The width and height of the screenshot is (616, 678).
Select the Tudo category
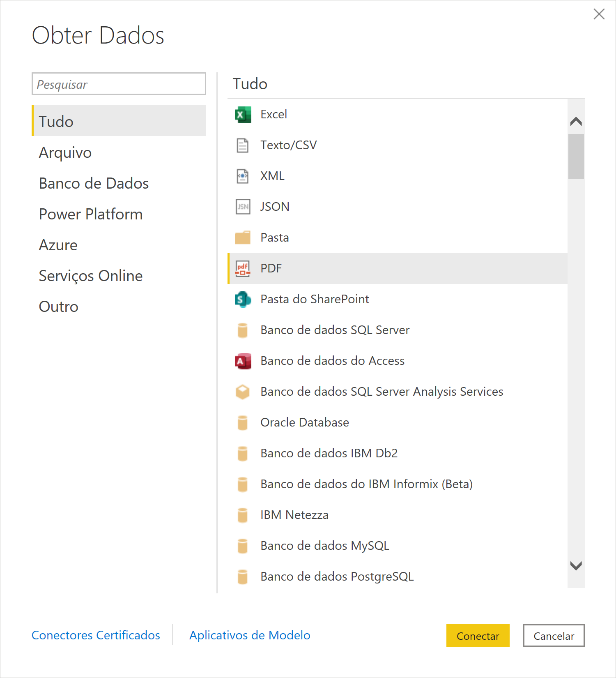point(119,121)
